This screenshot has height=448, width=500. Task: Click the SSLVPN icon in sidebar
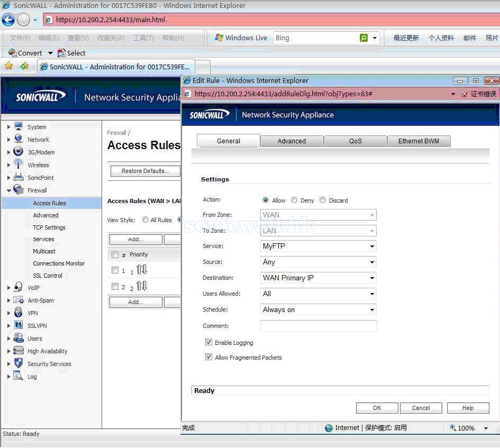tap(19, 325)
